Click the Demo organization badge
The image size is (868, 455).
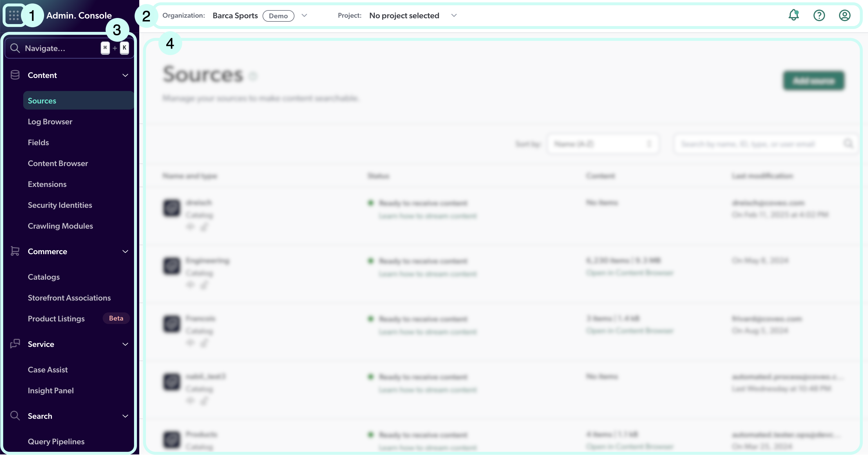(278, 15)
